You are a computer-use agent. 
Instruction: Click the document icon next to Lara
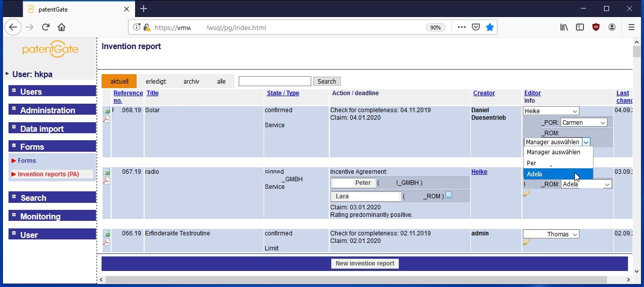click(449, 195)
